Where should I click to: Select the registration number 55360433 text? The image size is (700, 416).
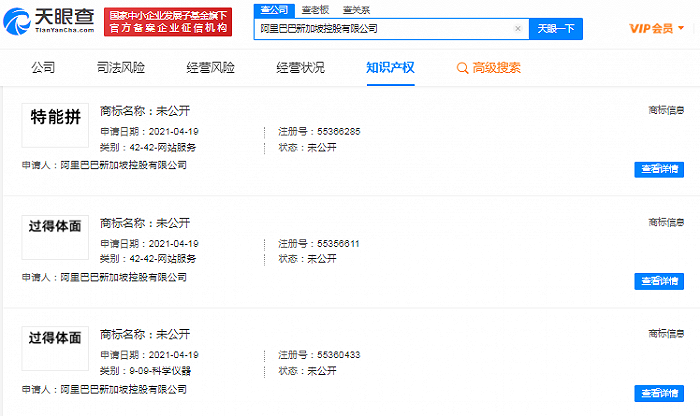(x=339, y=355)
